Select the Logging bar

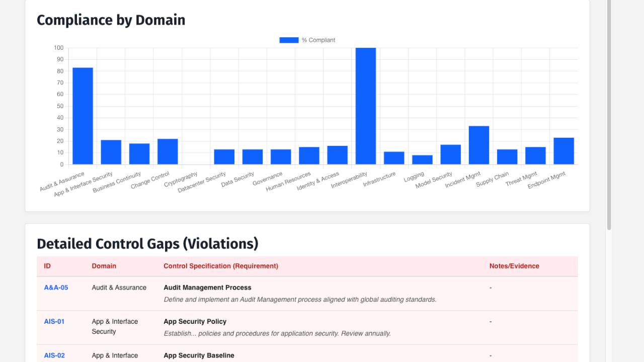click(422, 160)
